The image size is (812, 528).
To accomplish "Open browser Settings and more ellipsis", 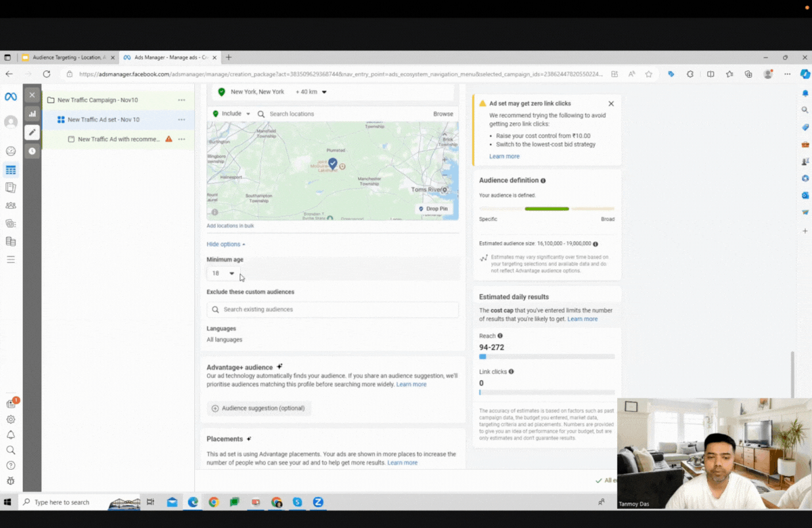I will coord(787,74).
